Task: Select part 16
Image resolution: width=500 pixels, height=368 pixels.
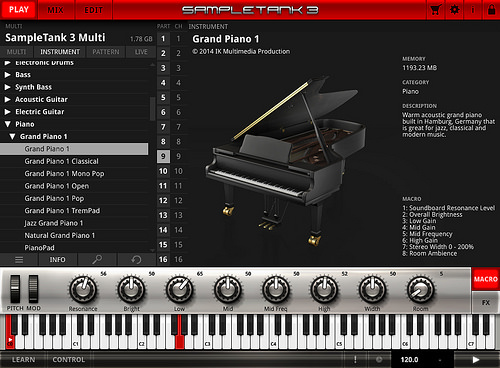Action: [163, 259]
